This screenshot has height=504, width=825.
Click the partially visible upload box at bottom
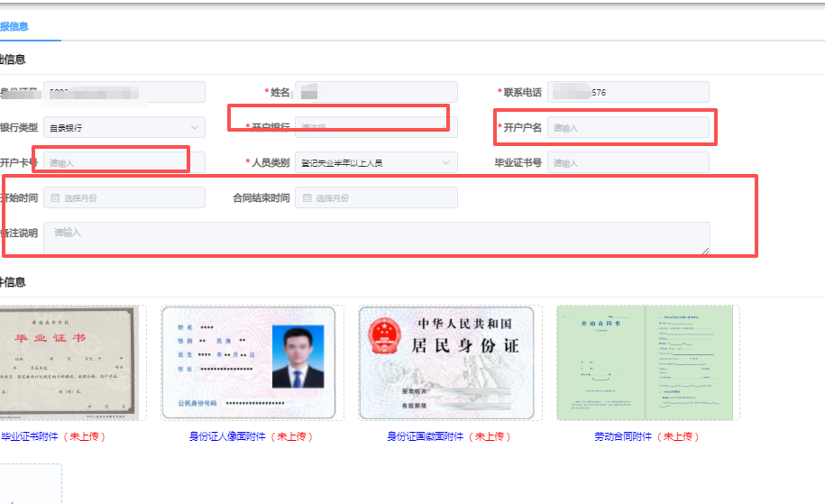pyautogui.click(x=31, y=484)
